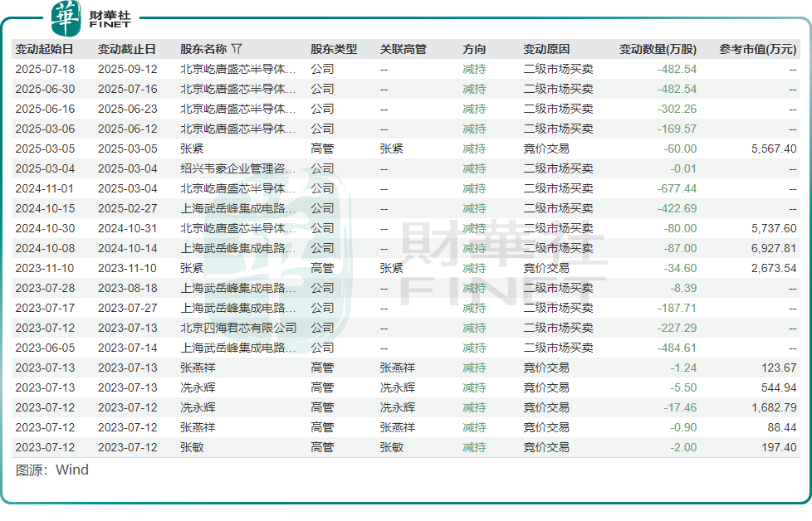This screenshot has height=521, width=812.
Task: Select the start date 2025-07-18 cell
Action: 45,69
